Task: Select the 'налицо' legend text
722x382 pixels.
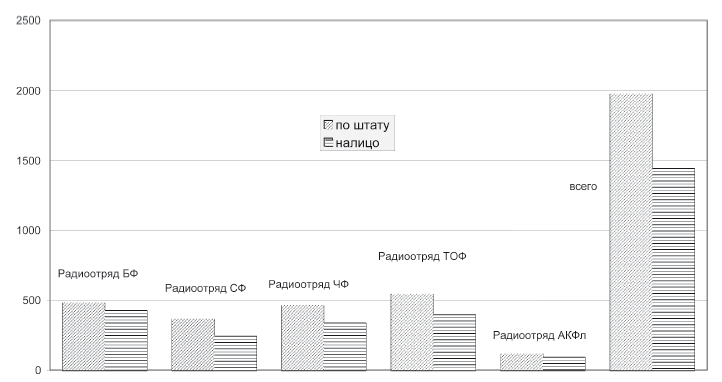Action: click(x=358, y=143)
